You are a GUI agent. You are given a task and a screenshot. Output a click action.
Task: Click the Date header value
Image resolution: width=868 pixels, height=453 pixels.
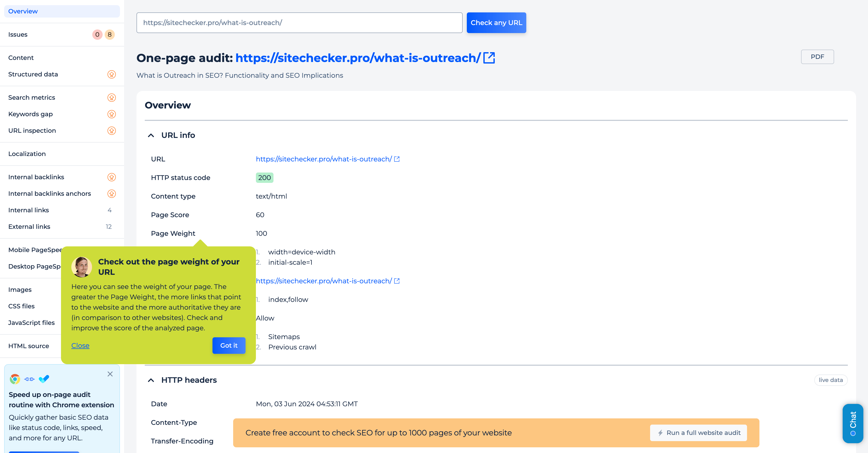(x=307, y=404)
